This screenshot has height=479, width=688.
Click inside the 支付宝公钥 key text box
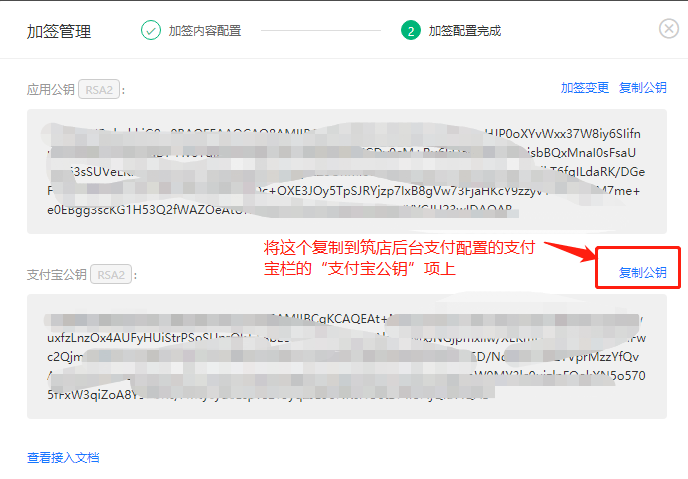(x=347, y=356)
